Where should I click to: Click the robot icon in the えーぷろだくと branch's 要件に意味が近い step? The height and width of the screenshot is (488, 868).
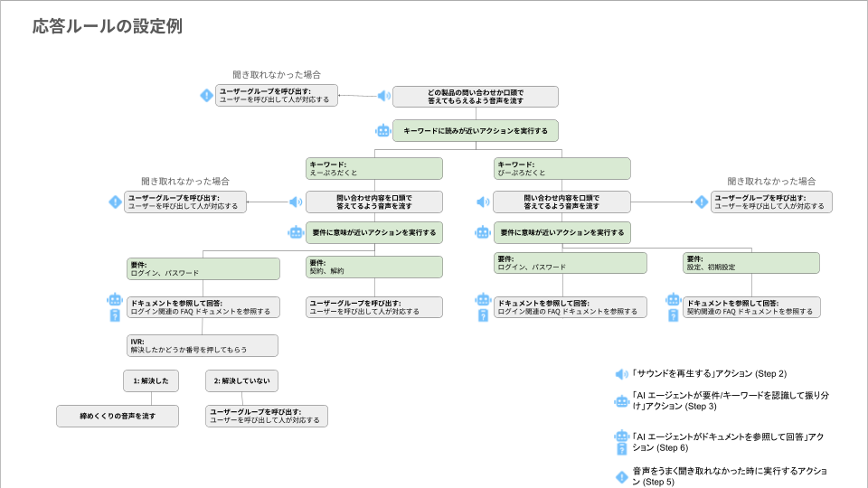click(297, 232)
